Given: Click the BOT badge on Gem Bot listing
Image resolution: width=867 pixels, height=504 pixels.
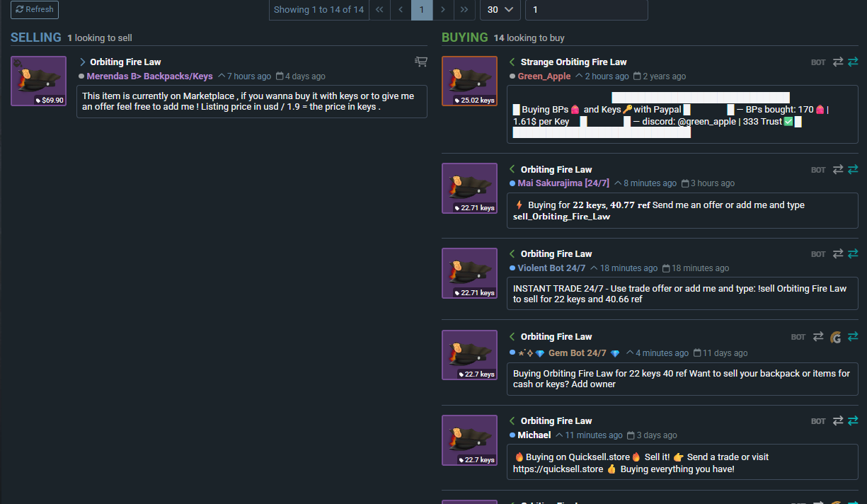Looking at the screenshot, I should (798, 337).
